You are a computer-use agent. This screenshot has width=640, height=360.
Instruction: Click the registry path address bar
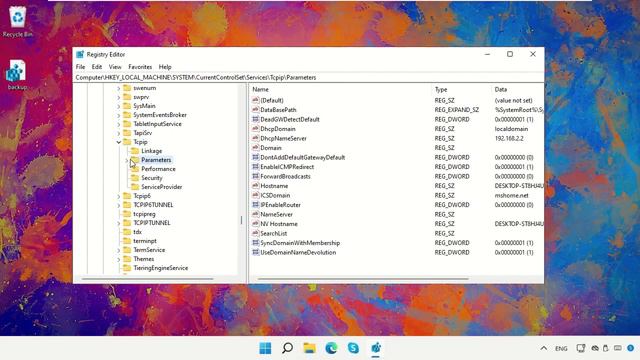(x=309, y=78)
